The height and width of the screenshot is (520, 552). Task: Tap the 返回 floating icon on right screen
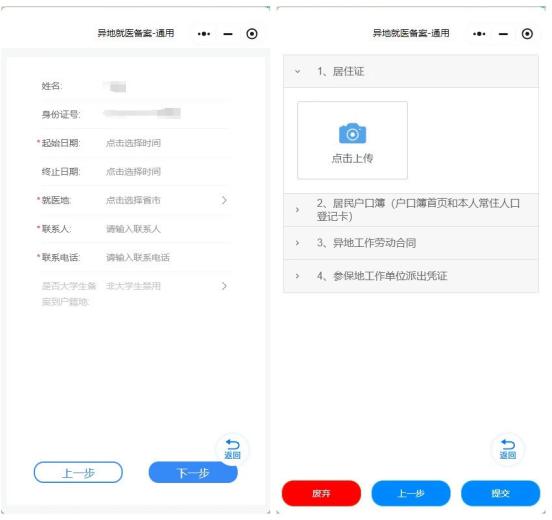[508, 449]
